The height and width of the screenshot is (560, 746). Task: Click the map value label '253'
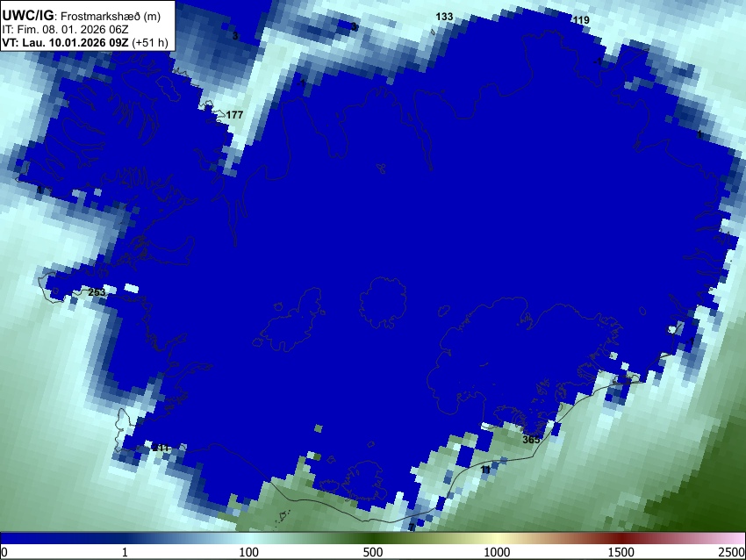pyautogui.click(x=97, y=292)
